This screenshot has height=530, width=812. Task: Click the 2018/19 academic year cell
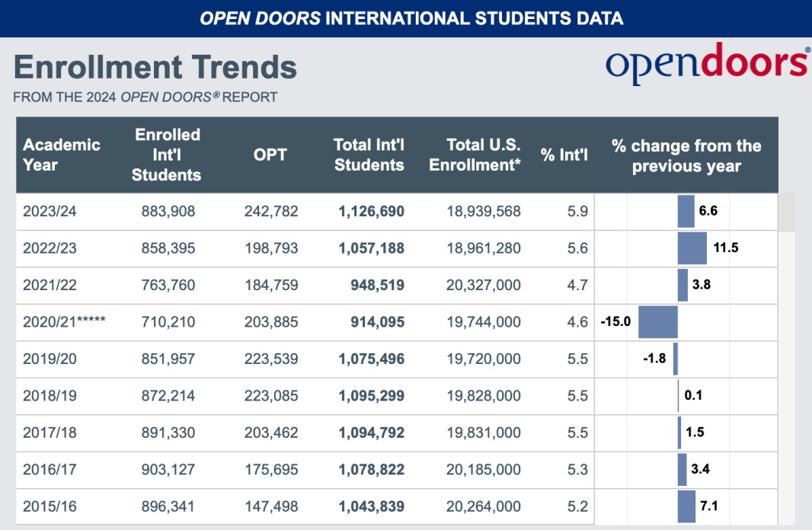[50, 395]
